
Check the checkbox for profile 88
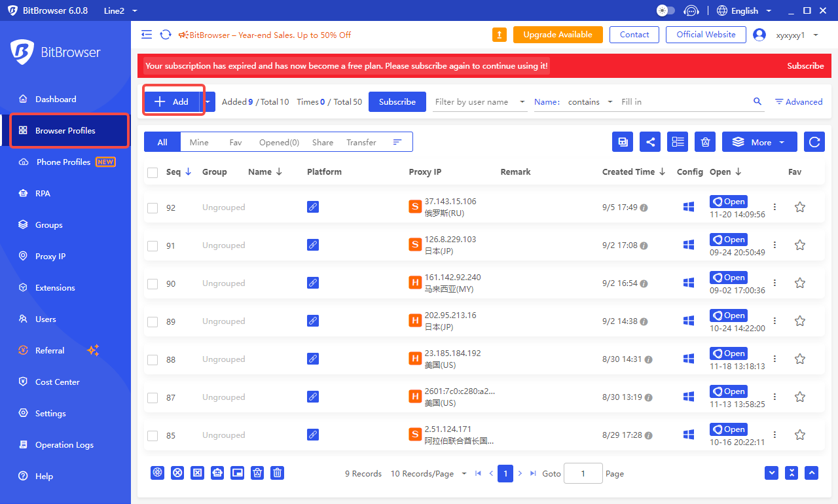click(x=153, y=359)
